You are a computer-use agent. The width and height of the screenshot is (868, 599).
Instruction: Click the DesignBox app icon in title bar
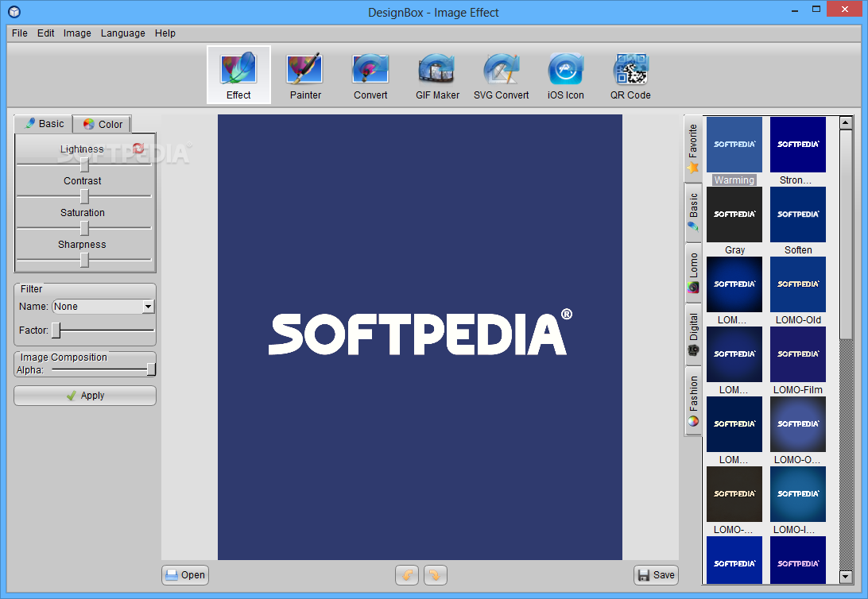coord(14,12)
